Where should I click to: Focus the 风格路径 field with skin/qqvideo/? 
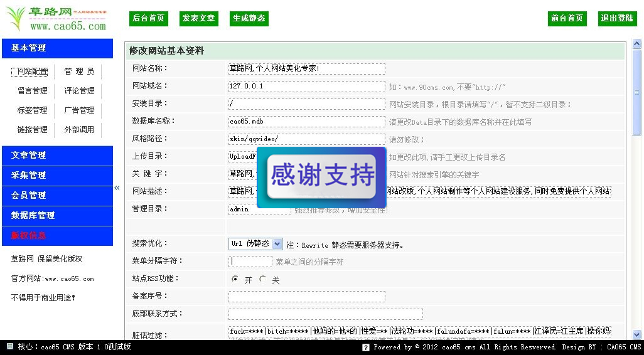click(306, 139)
